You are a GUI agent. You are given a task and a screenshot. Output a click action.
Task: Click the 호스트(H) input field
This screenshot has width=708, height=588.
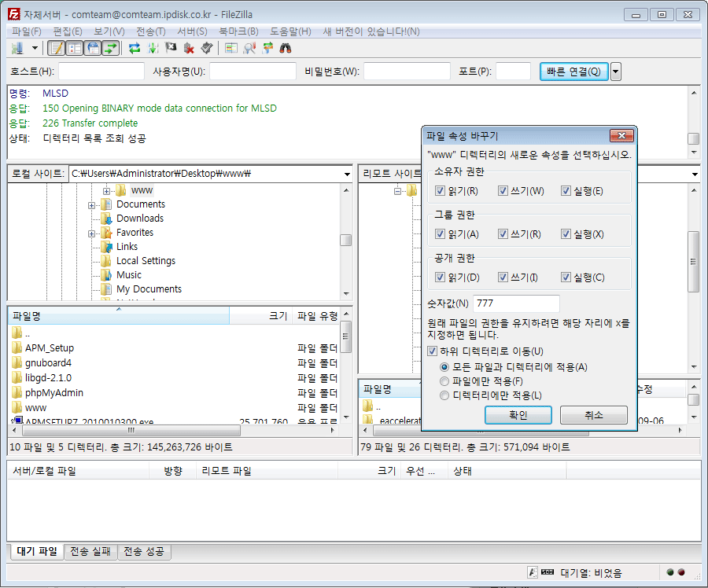[101, 72]
